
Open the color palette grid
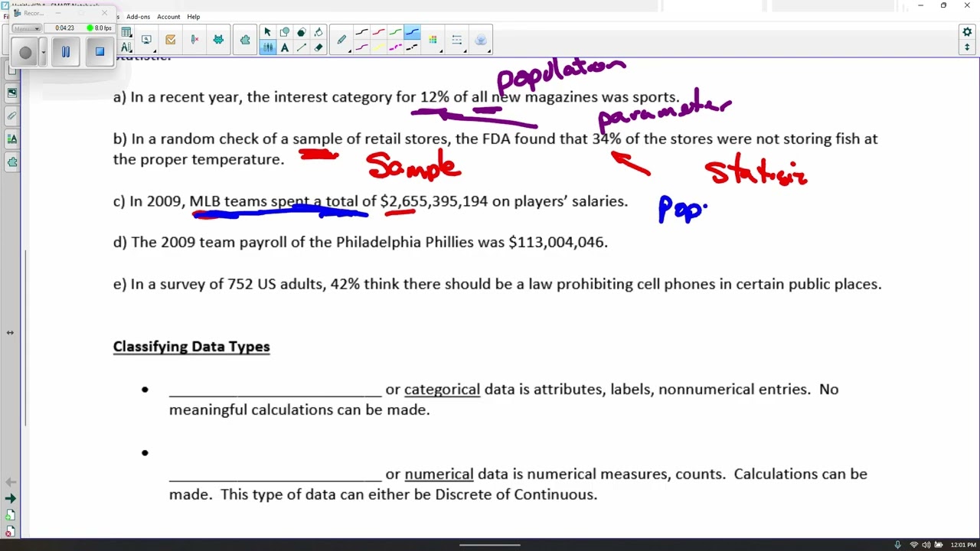[433, 40]
